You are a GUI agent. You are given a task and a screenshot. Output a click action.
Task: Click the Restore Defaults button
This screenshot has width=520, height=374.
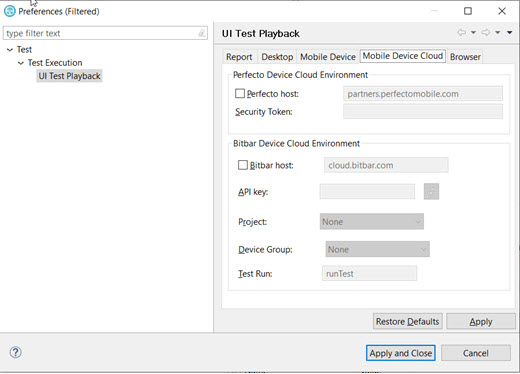(x=407, y=321)
